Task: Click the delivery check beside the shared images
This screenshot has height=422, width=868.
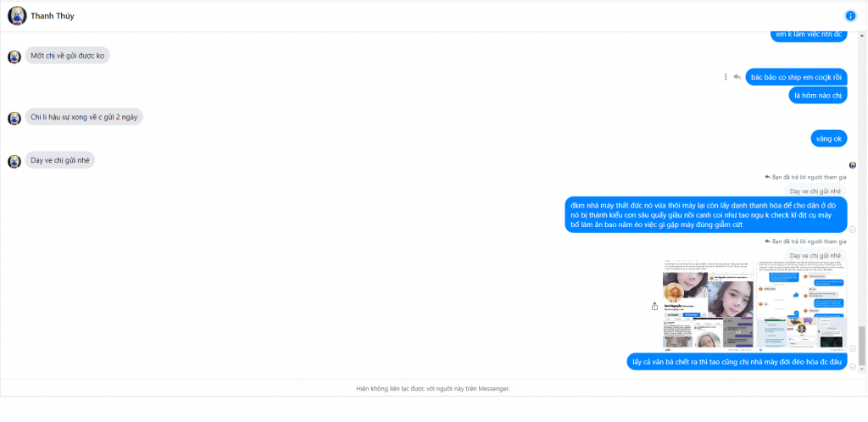Action: point(853,348)
